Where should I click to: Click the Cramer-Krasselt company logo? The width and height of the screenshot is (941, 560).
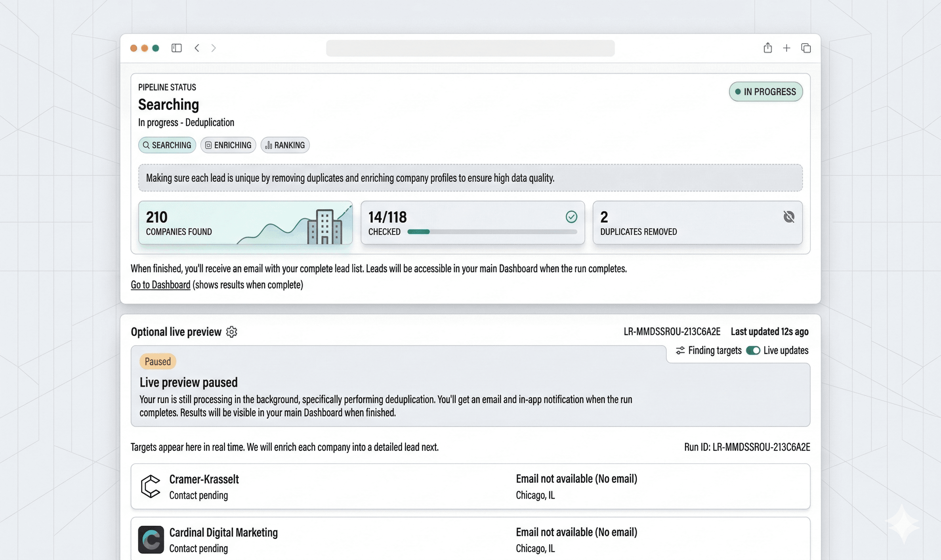click(151, 487)
